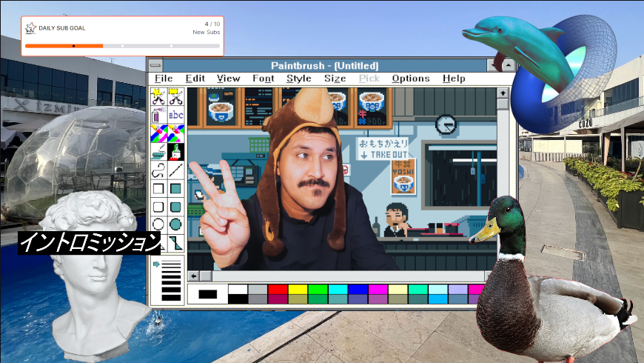Viewport: 644px width, 363px height.
Task: Click the horizontal scrollbar left arrow
Action: (194, 276)
